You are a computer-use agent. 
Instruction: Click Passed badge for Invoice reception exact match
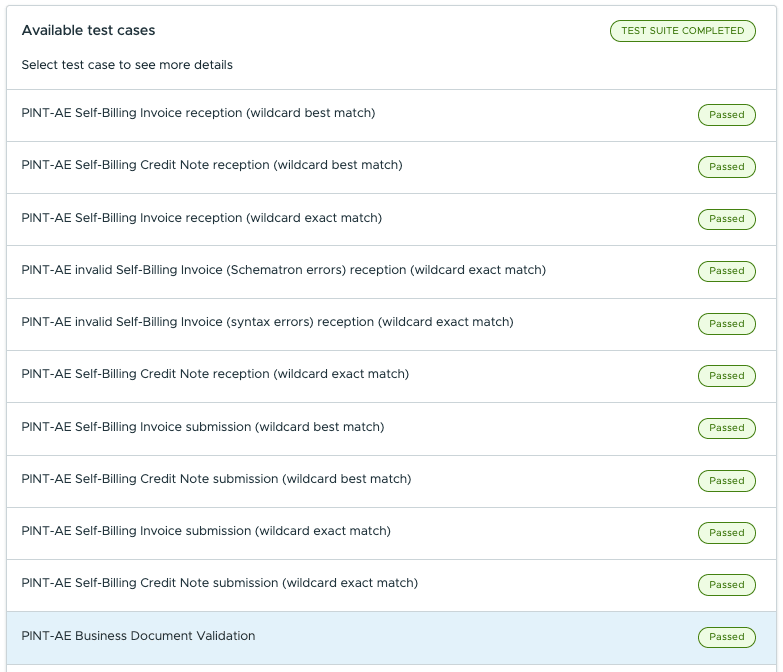pyautogui.click(x=727, y=219)
